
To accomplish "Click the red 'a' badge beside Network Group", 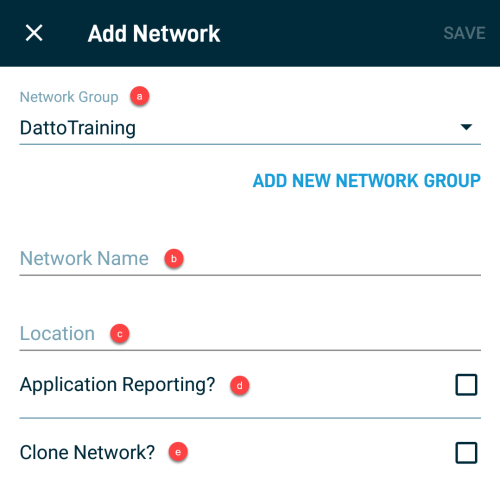I will (140, 96).
